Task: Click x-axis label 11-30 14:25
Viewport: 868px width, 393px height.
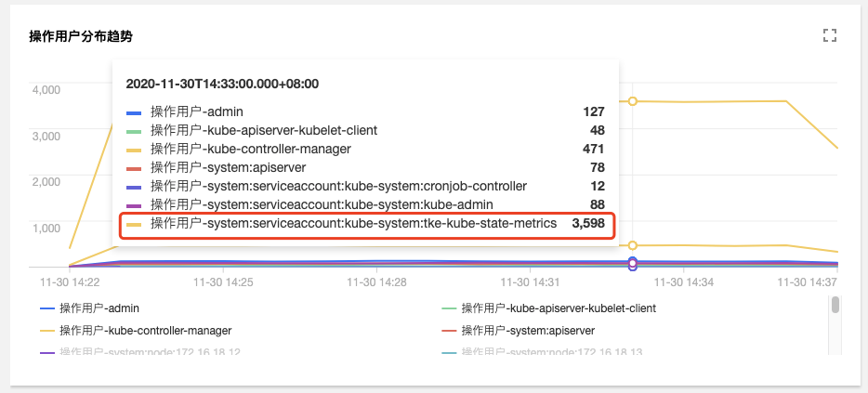Action: coord(223,282)
